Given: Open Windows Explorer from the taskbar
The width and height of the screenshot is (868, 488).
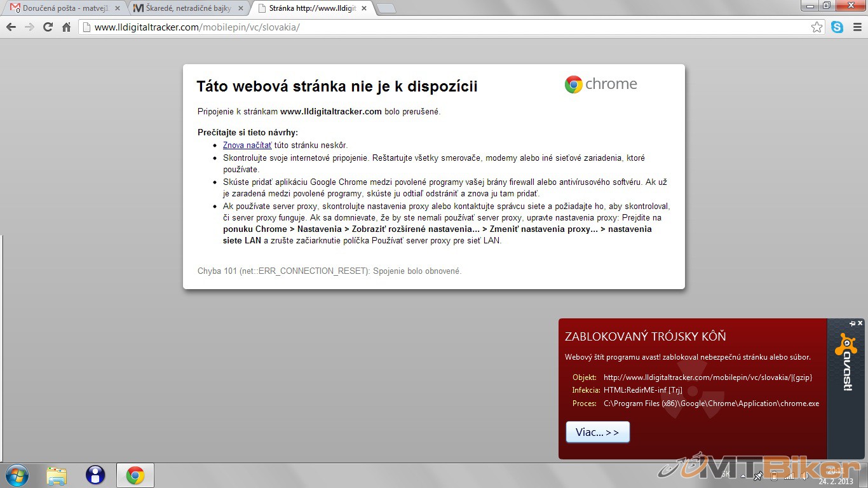Looking at the screenshot, I should 57,475.
